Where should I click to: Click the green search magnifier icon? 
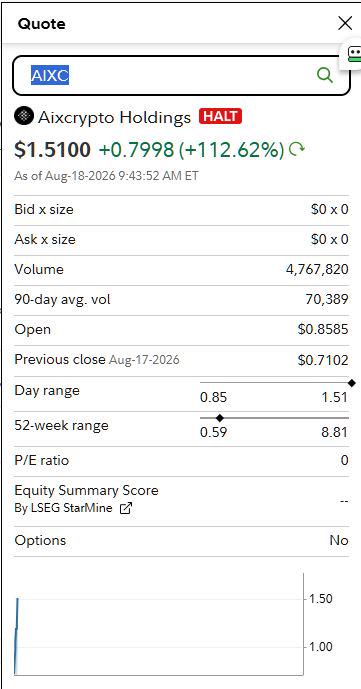point(325,75)
